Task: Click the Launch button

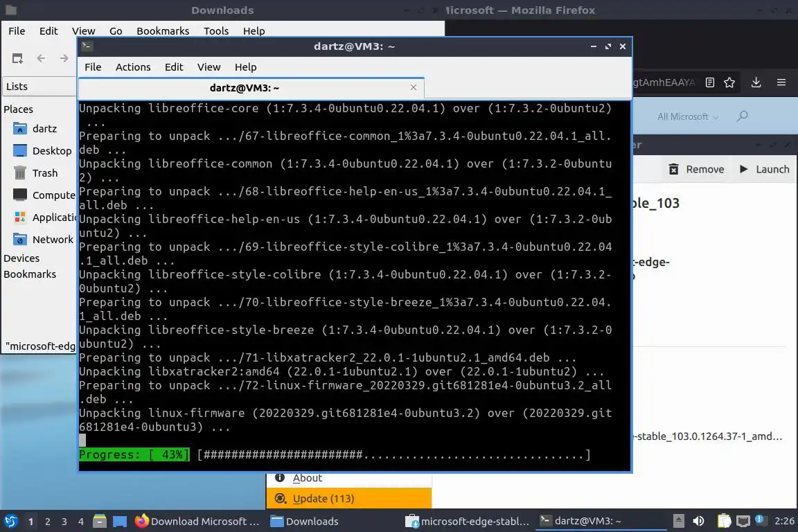Action: [x=765, y=169]
